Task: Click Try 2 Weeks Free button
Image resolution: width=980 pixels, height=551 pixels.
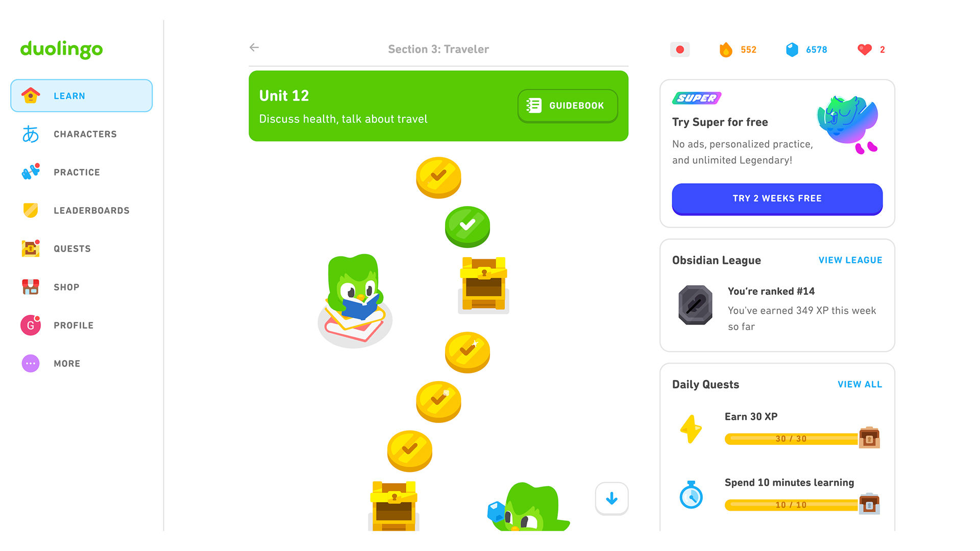Action: pos(777,197)
